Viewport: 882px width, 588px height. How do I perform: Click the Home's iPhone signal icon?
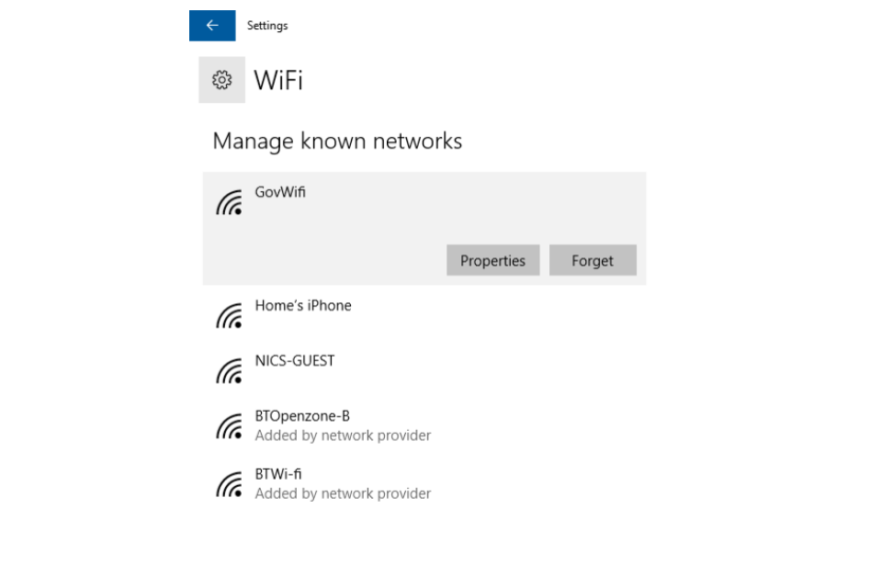coord(230,316)
